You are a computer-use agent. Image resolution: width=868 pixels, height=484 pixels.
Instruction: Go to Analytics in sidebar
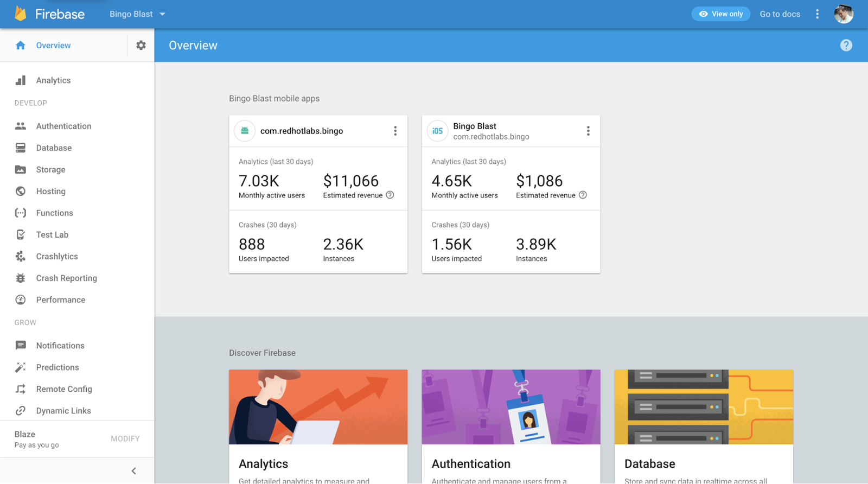tap(53, 80)
